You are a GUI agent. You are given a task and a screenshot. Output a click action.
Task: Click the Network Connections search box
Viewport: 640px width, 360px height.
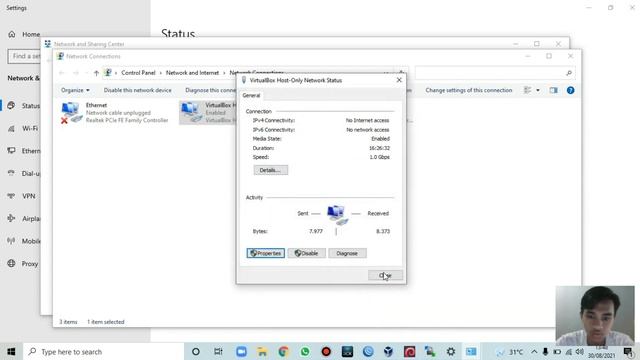[489, 73]
